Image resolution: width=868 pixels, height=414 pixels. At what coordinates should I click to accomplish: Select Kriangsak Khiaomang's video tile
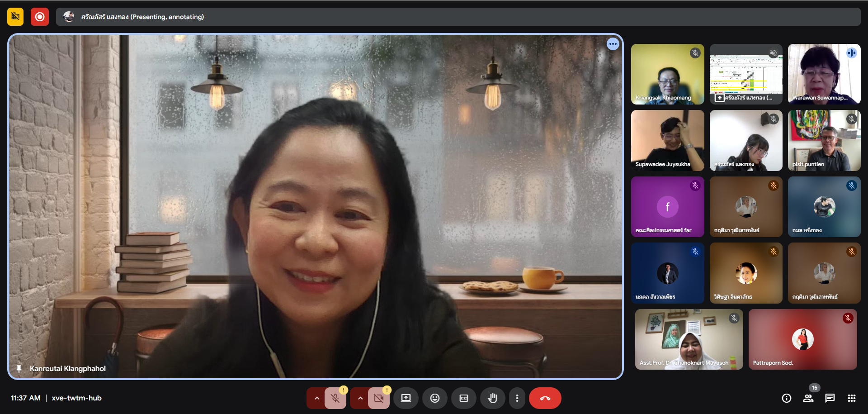tap(667, 74)
